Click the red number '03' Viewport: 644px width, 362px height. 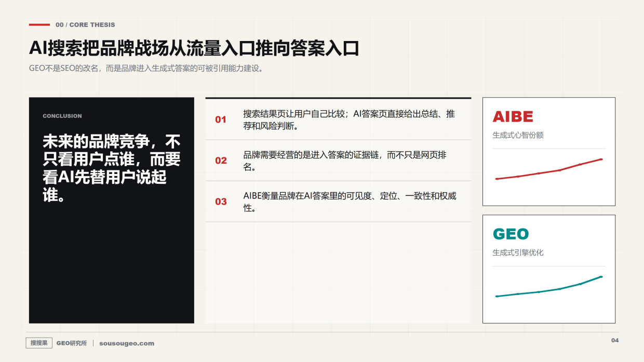[221, 202]
